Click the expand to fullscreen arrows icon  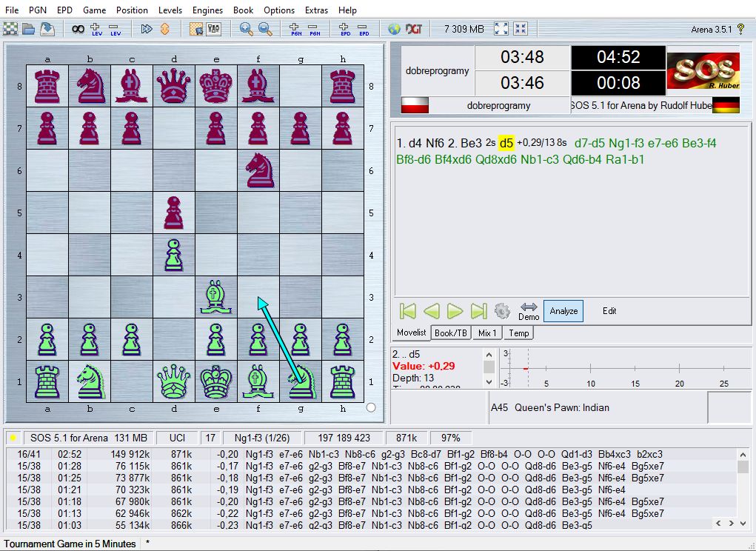coord(501,29)
